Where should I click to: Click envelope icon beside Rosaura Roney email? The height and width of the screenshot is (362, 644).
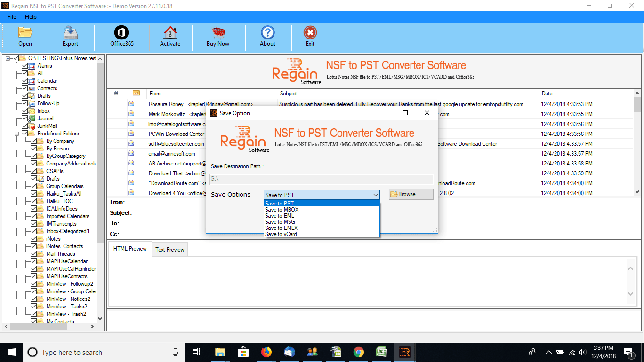tap(131, 104)
